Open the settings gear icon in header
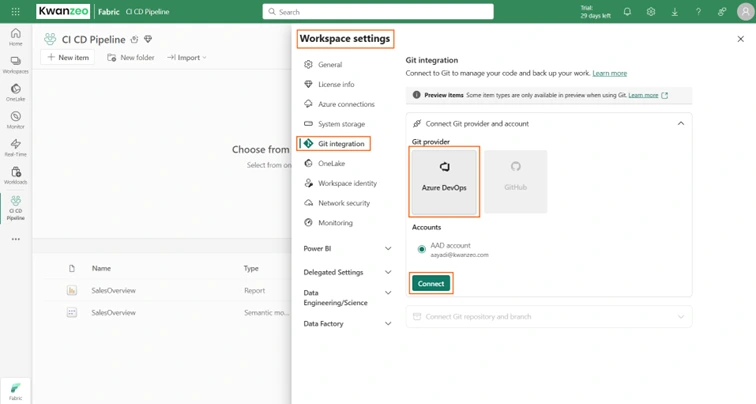756x404 pixels. 651,12
